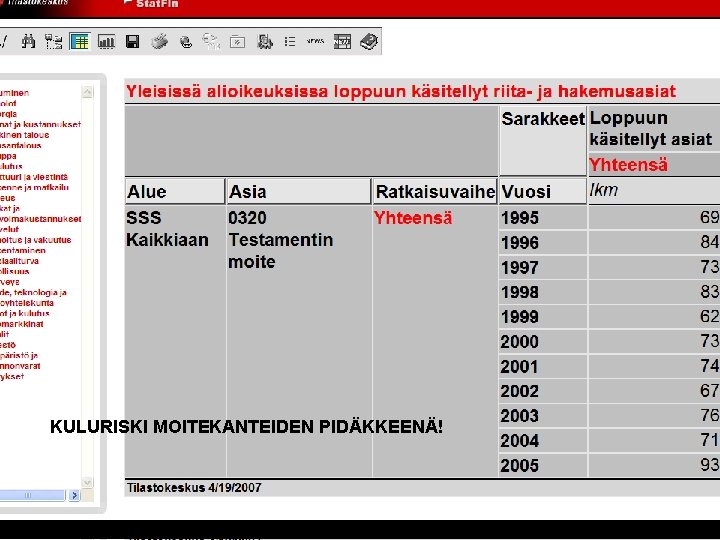Open the 'ja kulutus' sidebar topic
This screenshot has width=720, height=540.
pyautogui.click(x=25, y=314)
